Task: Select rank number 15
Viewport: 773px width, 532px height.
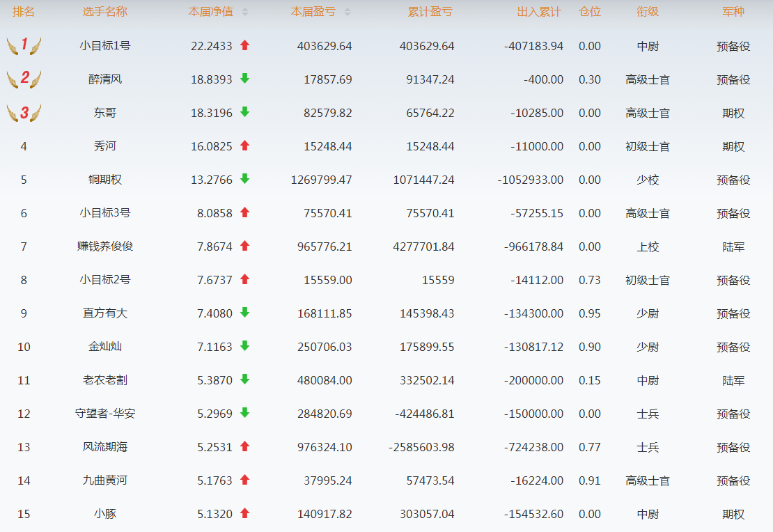Action: (x=24, y=515)
